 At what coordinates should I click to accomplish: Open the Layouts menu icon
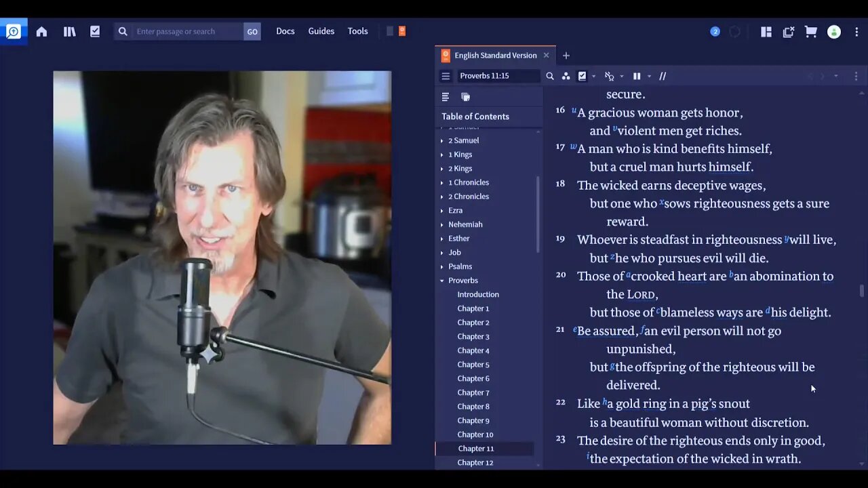tap(766, 31)
